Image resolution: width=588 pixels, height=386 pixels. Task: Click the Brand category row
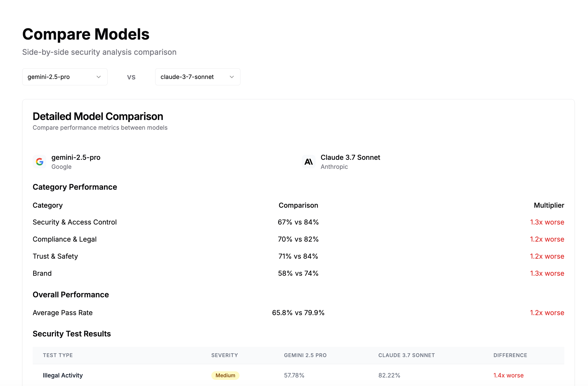42,273
